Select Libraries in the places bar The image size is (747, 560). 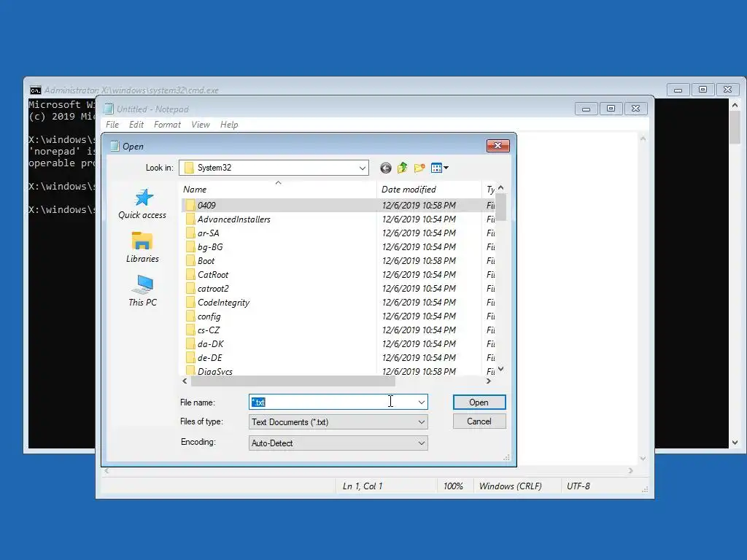(x=142, y=247)
